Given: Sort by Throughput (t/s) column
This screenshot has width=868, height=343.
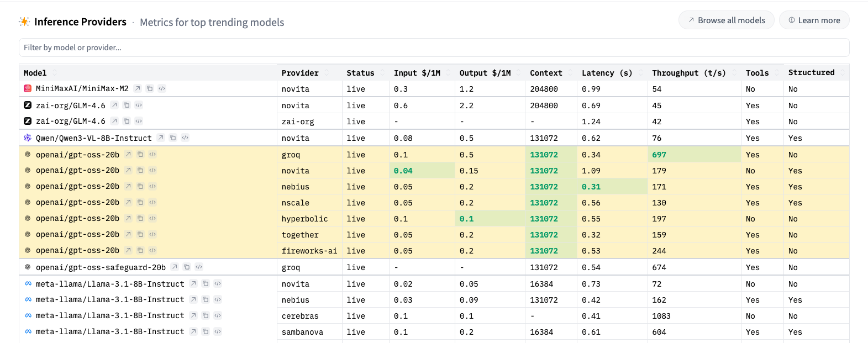Looking at the screenshot, I should (x=734, y=73).
